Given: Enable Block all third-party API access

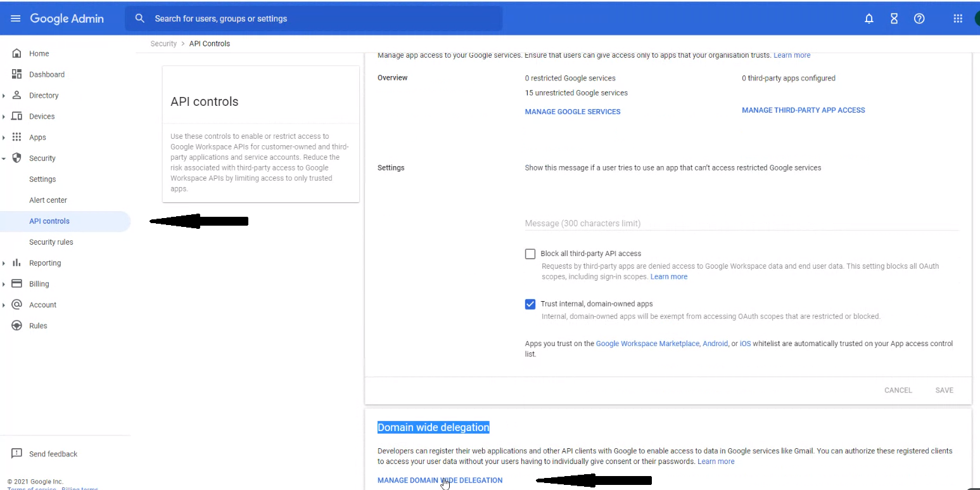Looking at the screenshot, I should pos(530,254).
